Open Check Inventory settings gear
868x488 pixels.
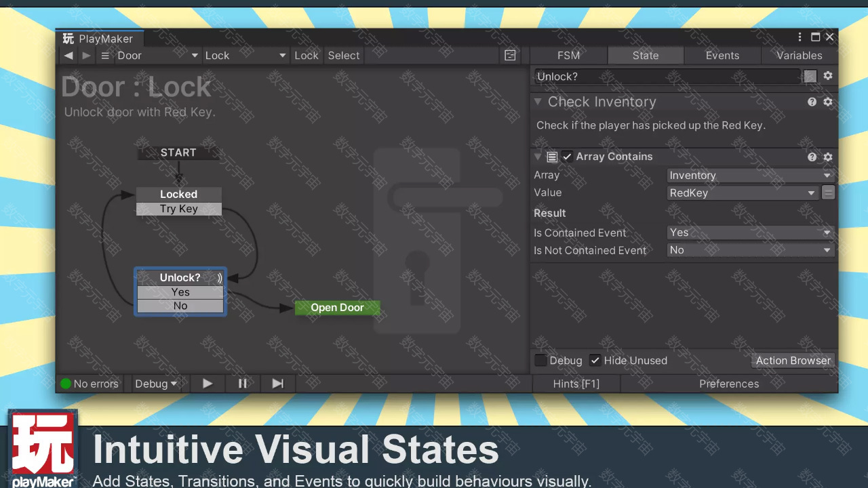[x=828, y=102]
